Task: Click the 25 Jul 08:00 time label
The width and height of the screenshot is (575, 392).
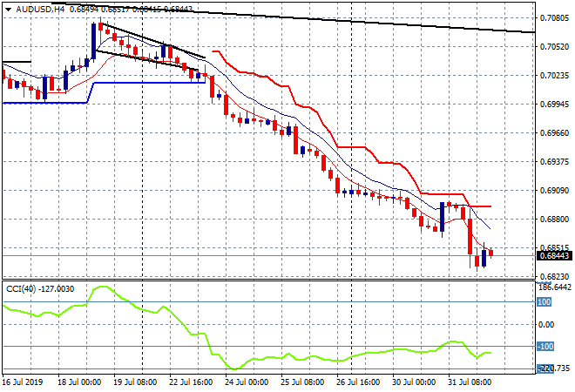Action: 302,382
